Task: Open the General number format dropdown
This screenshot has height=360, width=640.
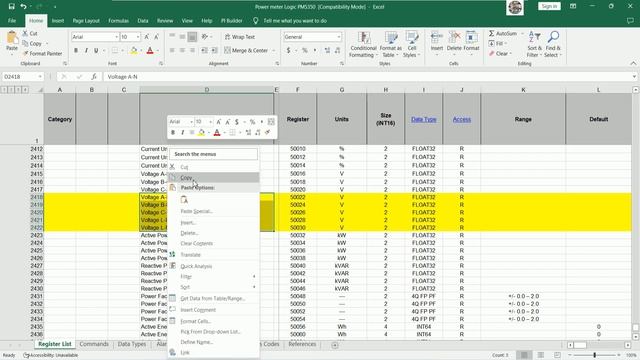Action: 339,37
